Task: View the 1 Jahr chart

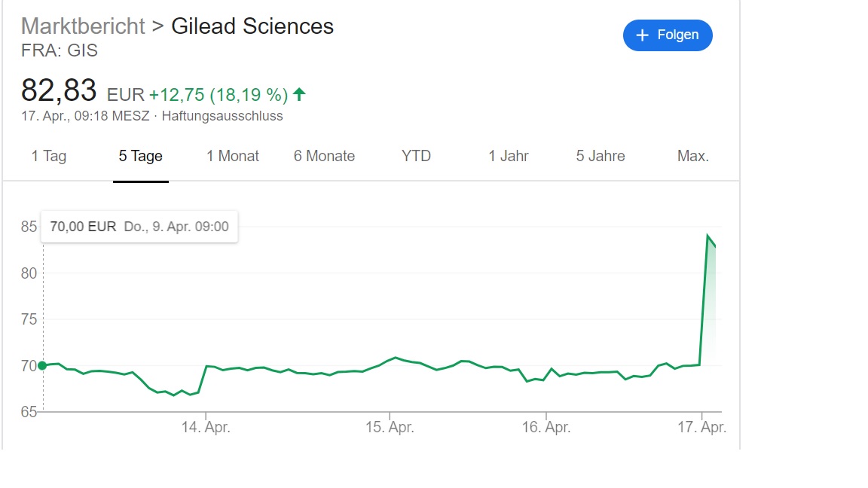Action: coord(508,156)
